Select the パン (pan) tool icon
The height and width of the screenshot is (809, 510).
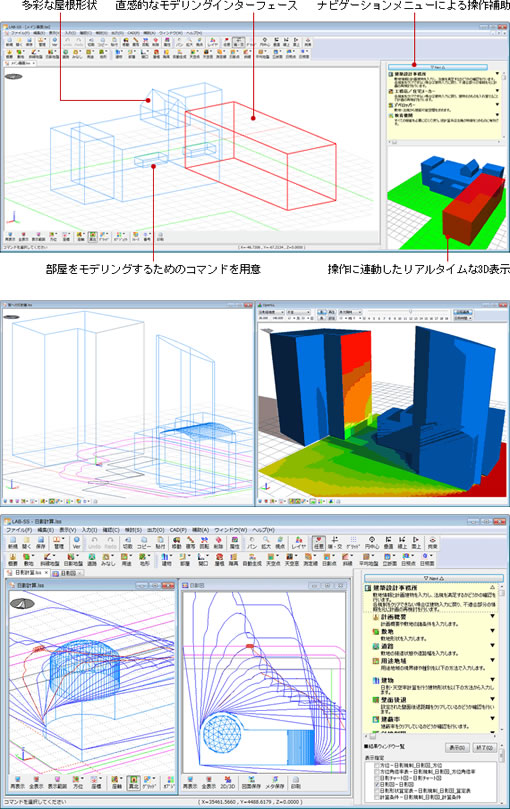click(251, 542)
